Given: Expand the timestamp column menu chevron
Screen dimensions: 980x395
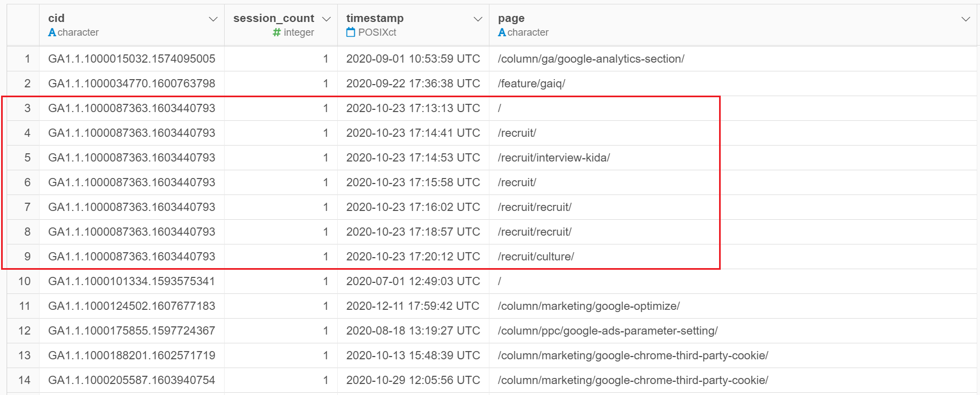Looking at the screenshot, I should pos(478,19).
